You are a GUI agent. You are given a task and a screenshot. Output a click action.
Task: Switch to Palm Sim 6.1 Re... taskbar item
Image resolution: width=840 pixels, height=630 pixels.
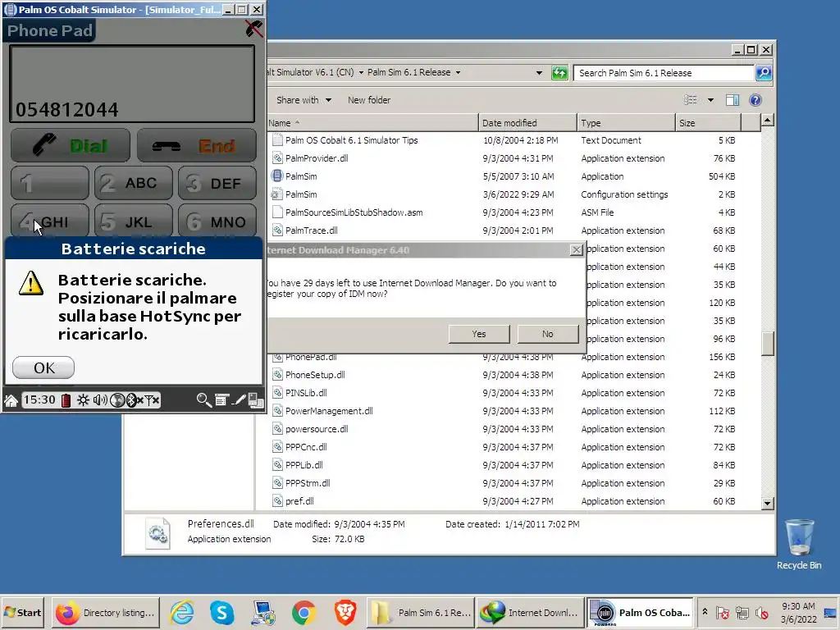pyautogui.click(x=421, y=612)
